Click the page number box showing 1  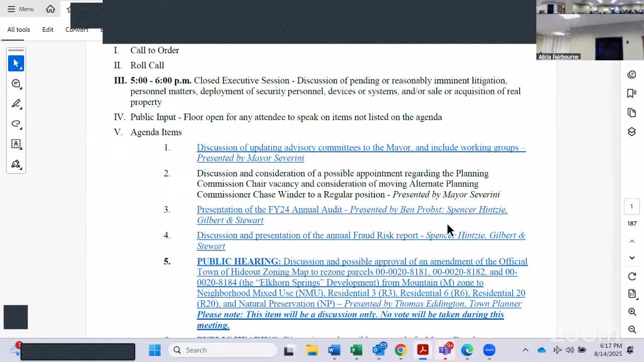click(x=631, y=206)
